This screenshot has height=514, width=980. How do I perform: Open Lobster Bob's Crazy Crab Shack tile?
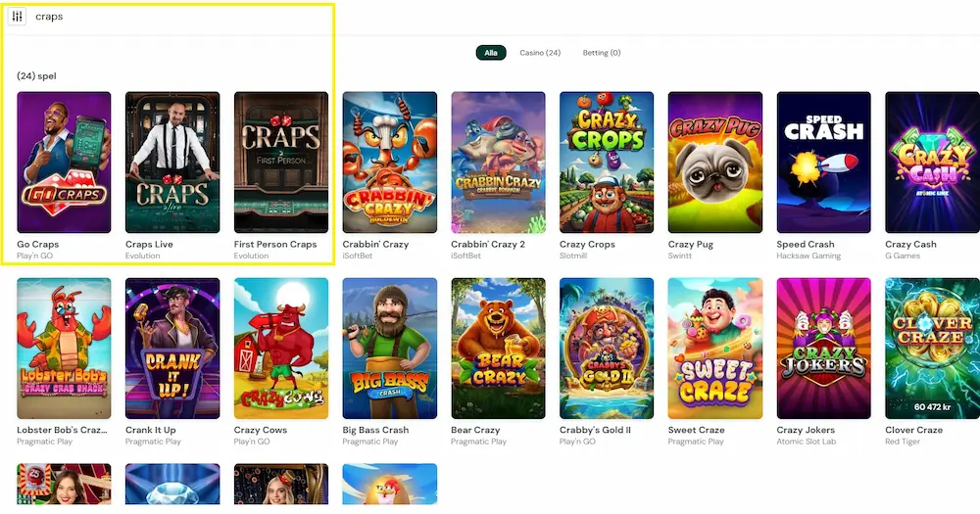point(64,348)
